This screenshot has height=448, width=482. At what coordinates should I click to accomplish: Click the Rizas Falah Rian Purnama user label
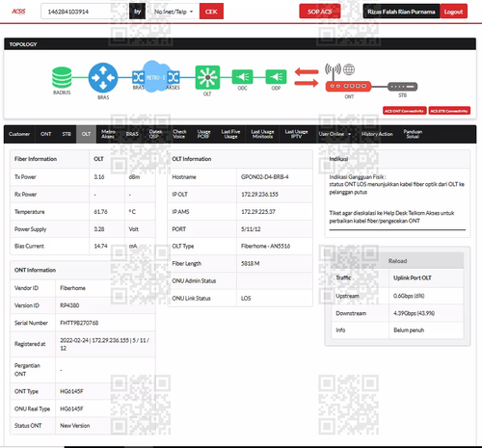tap(401, 12)
